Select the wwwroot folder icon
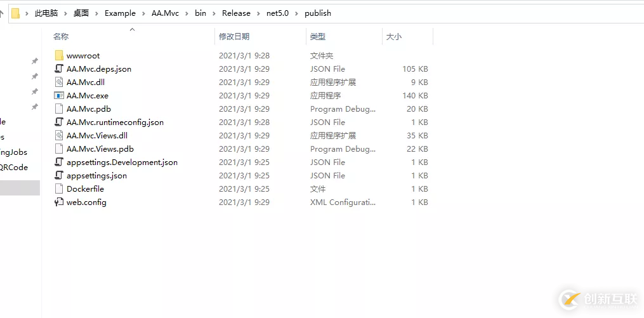644x318 pixels. [x=59, y=55]
